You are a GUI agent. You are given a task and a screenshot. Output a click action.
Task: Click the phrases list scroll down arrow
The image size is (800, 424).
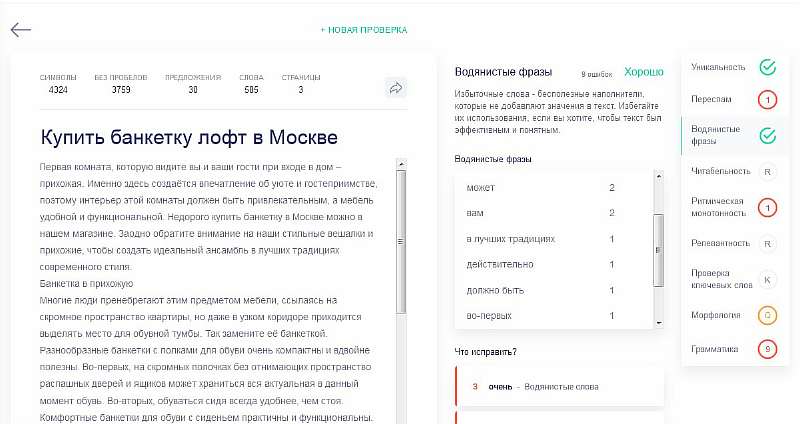tap(659, 322)
